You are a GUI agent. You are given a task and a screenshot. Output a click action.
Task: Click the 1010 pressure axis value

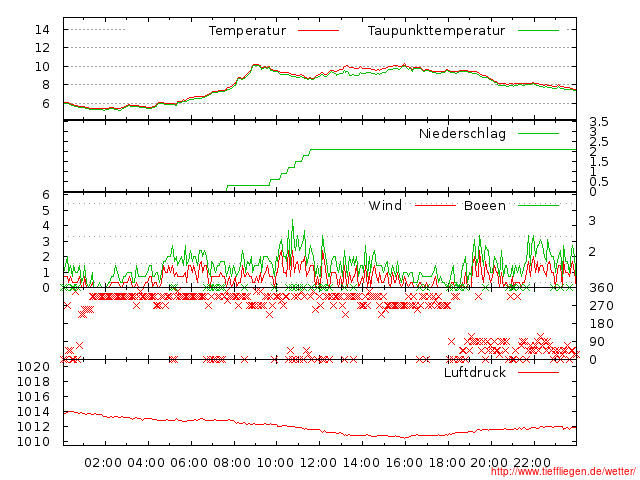[33, 442]
